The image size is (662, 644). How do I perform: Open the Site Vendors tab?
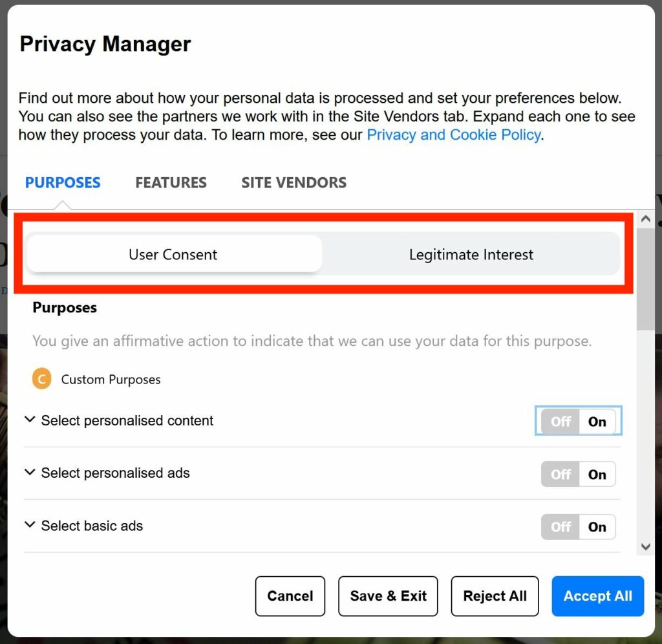point(294,183)
